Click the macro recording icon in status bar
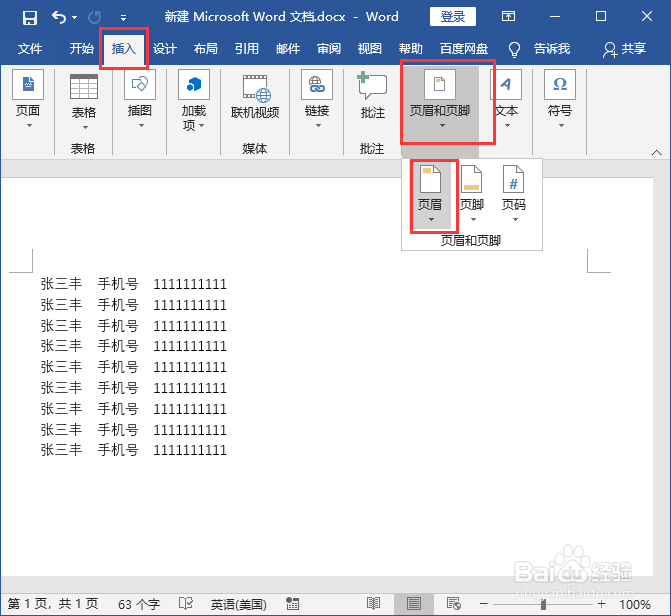The height and width of the screenshot is (616, 671). pyautogui.click(x=292, y=604)
